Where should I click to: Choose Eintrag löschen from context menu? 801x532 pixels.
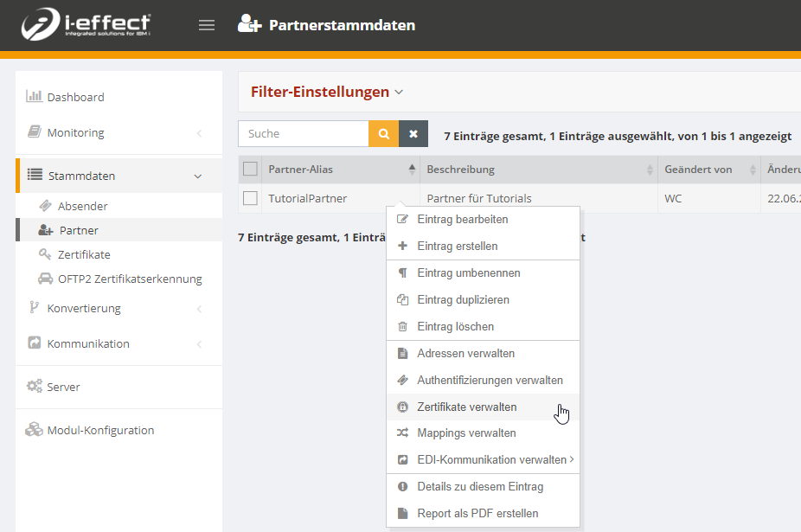(x=455, y=326)
